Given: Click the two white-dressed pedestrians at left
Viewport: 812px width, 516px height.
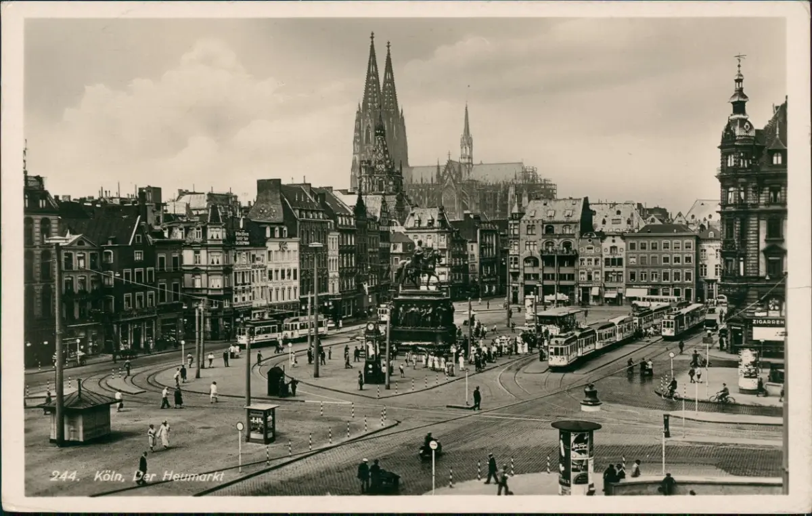Looking at the screenshot, I should click(x=158, y=435).
